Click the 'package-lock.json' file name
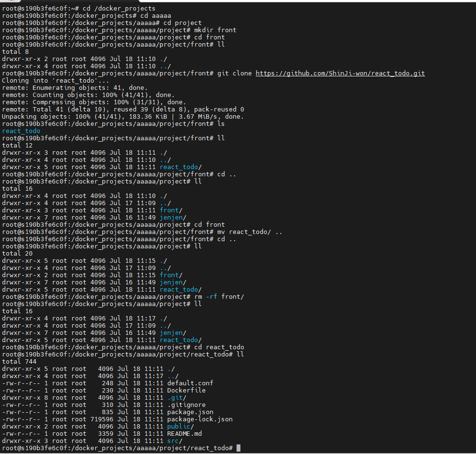The width and height of the screenshot is (476, 454). tap(200, 419)
